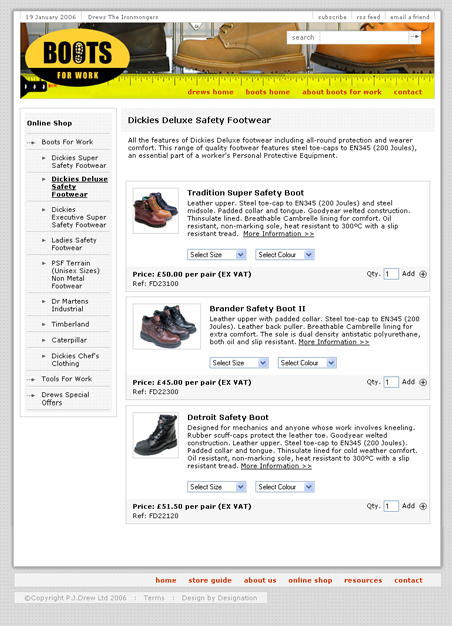The width and height of the screenshot is (452, 626).
Task: Click the Qty field for Brander Safety Boot II
Action: (391, 382)
